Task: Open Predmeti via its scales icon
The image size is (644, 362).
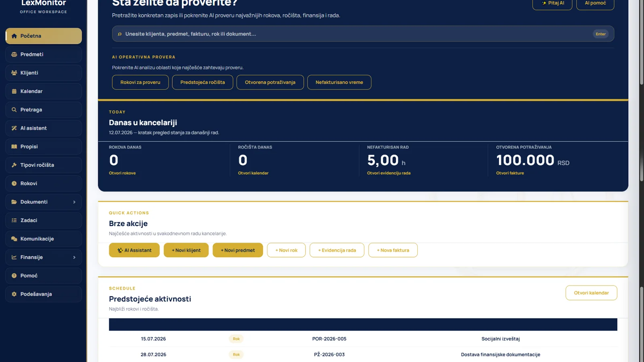Action: coord(14,54)
